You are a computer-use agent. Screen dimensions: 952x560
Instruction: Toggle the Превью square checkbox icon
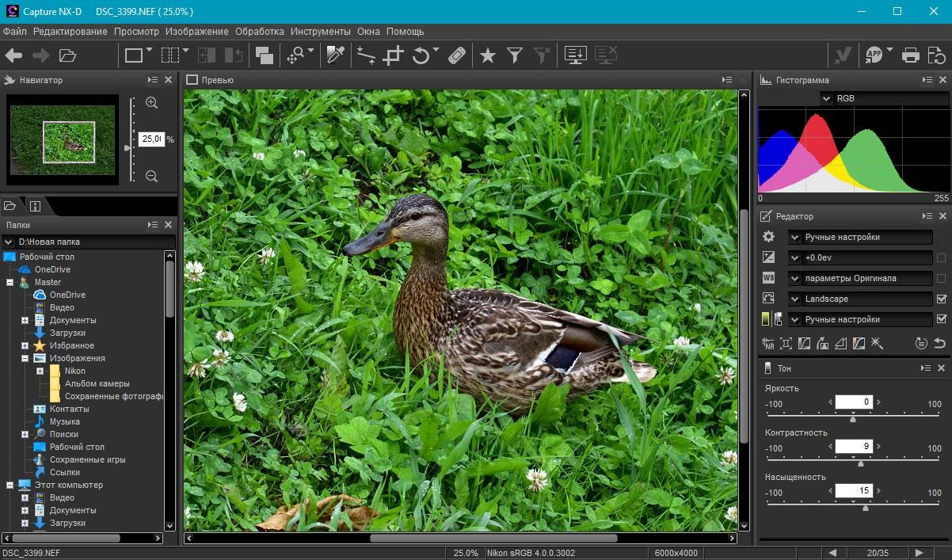click(192, 80)
